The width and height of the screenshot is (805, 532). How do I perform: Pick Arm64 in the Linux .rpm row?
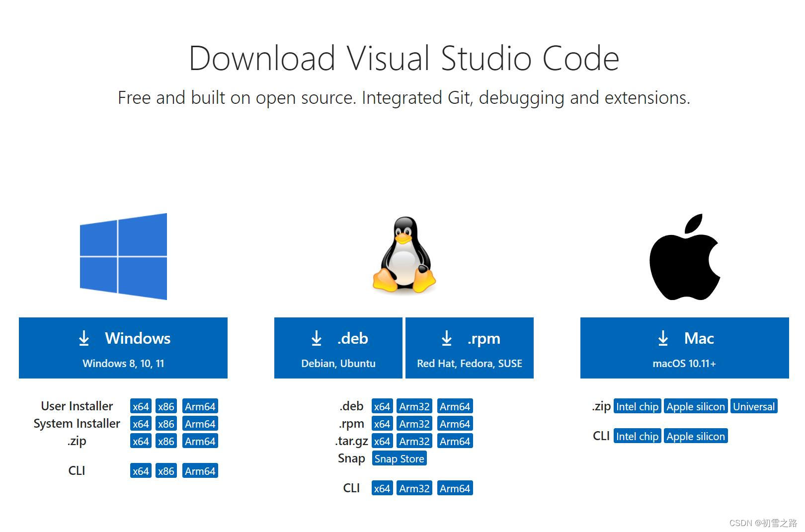(455, 424)
